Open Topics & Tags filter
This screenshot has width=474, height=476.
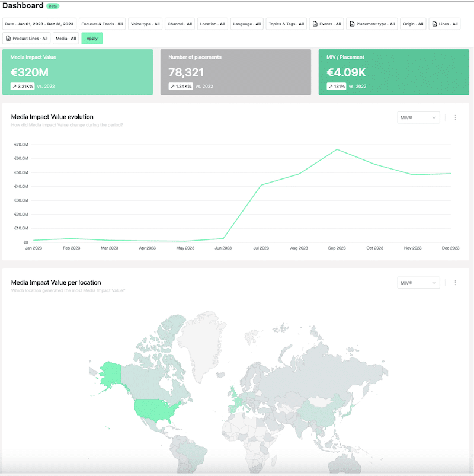[286, 24]
